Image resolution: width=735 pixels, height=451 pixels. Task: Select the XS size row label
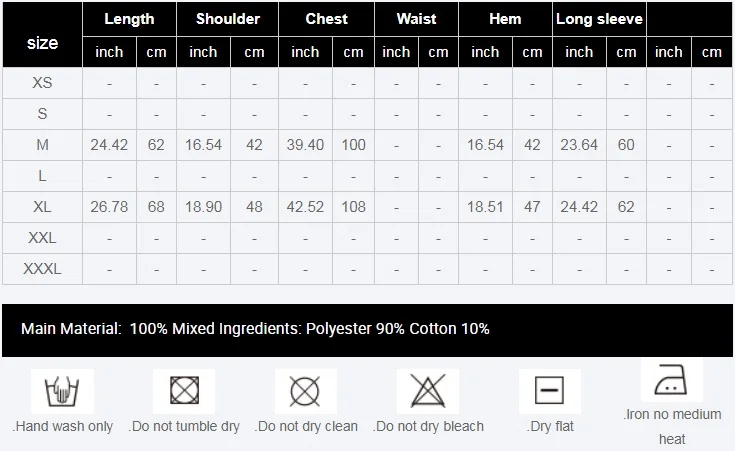(x=42, y=83)
